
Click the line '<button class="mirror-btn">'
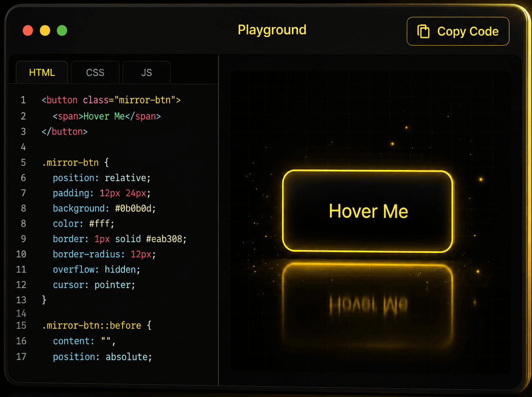coord(111,100)
